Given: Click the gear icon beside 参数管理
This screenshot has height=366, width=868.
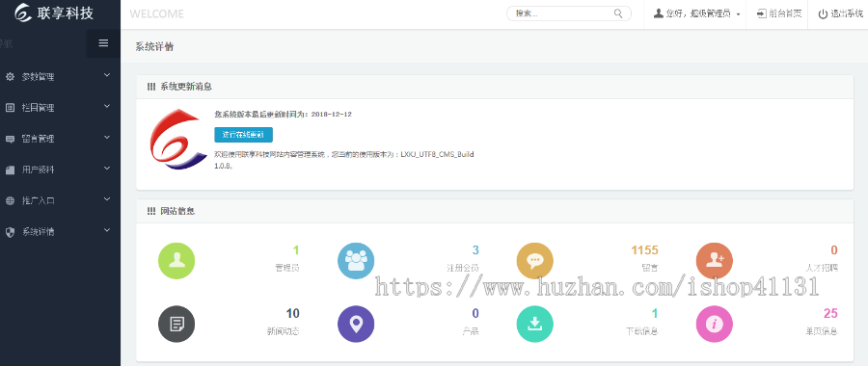Looking at the screenshot, I should [x=10, y=77].
